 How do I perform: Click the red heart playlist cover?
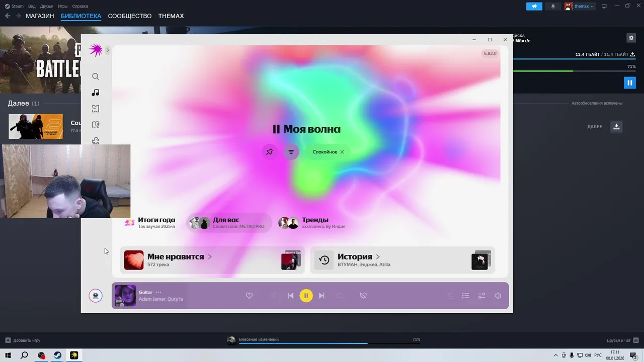(x=134, y=260)
